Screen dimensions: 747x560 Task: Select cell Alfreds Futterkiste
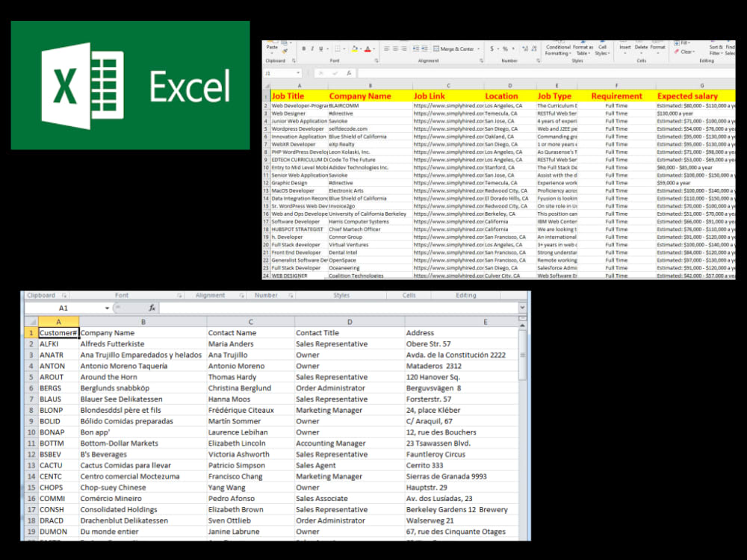point(143,343)
